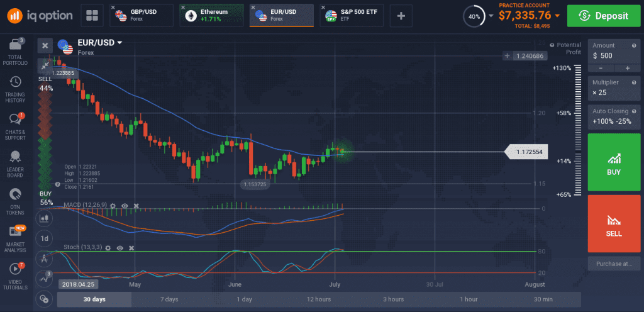Select the 1 day timeframe
Viewport: 644px width, 312px height.
244,299
